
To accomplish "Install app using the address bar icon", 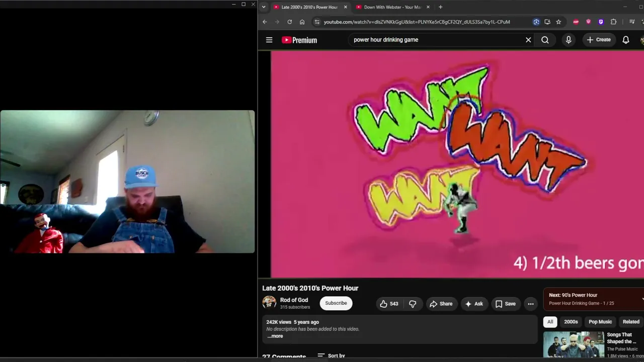I will [x=547, y=22].
